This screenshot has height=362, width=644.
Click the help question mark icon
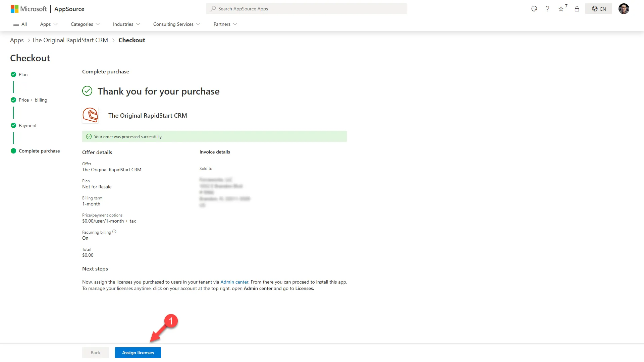(x=547, y=9)
